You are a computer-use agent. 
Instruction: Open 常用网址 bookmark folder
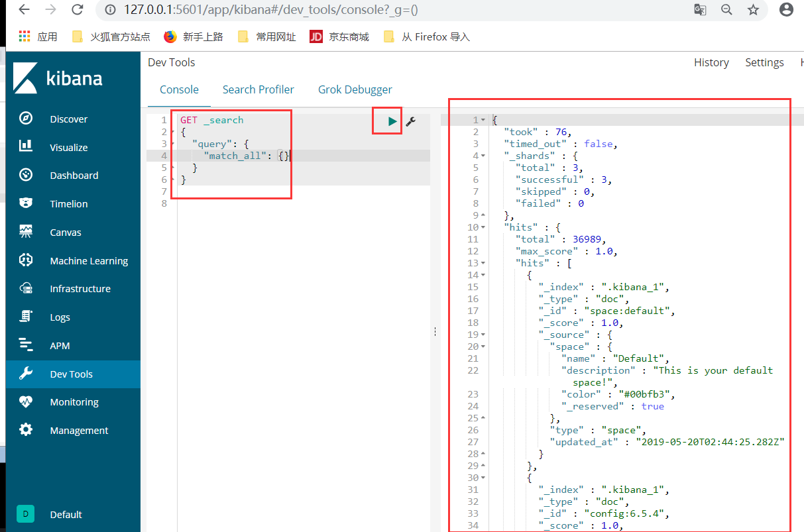click(267, 36)
